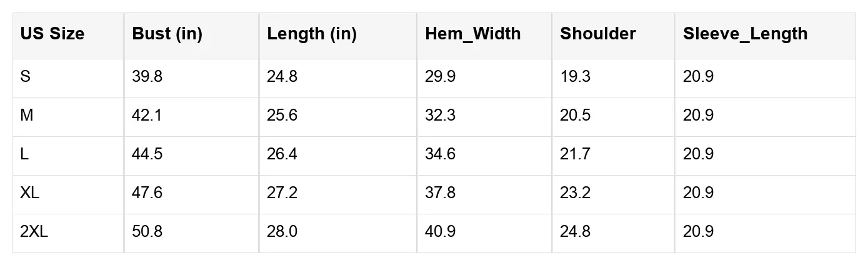Select shoulder value 24.8 in 2XL row
The image size is (868, 265).
(x=575, y=232)
